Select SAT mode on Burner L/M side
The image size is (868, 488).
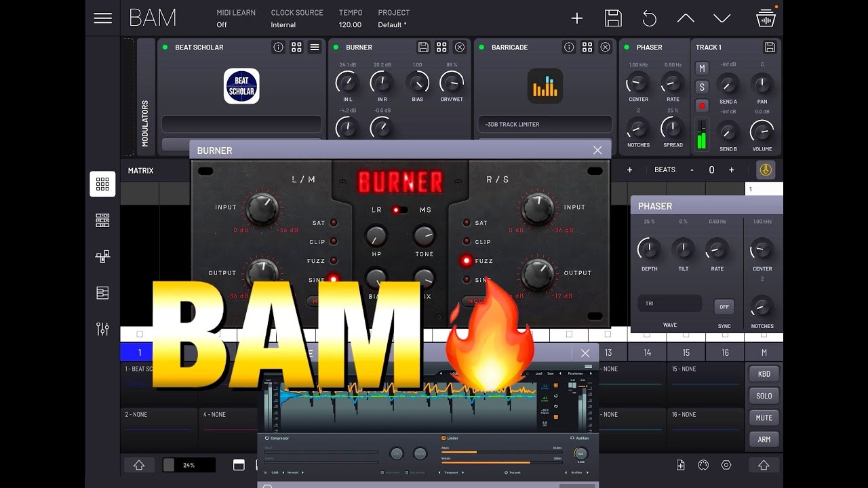[333, 223]
